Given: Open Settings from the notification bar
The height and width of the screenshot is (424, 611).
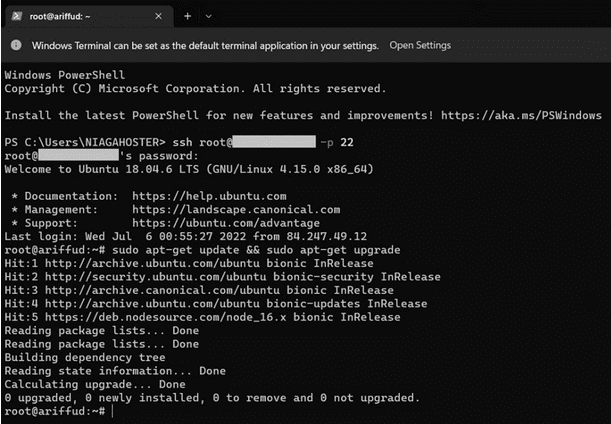Looking at the screenshot, I should (420, 46).
